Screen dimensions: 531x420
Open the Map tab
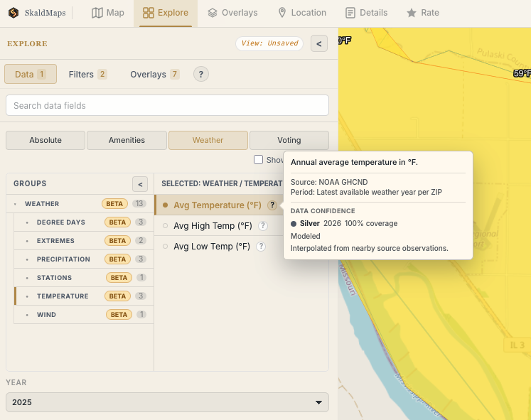[108, 13]
